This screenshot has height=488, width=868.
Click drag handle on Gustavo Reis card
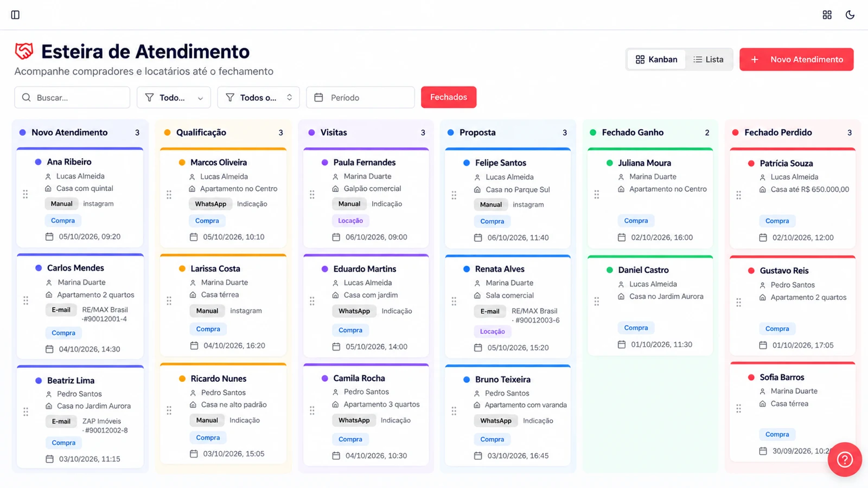click(738, 302)
